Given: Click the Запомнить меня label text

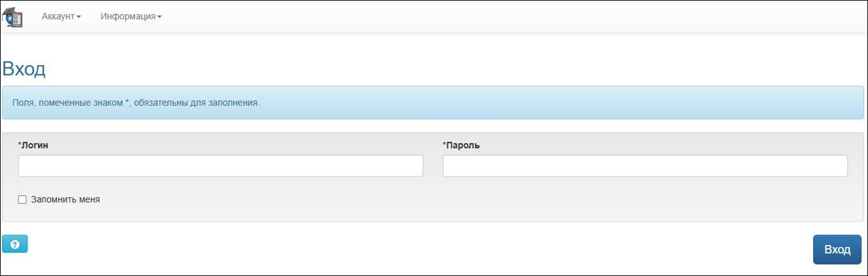Looking at the screenshot, I should pos(65,200).
